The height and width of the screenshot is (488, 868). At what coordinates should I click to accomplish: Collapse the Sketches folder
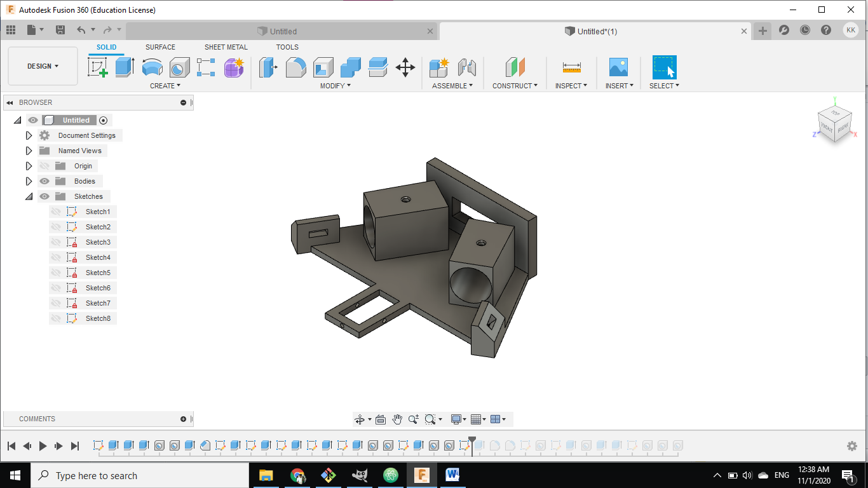[29, 196]
